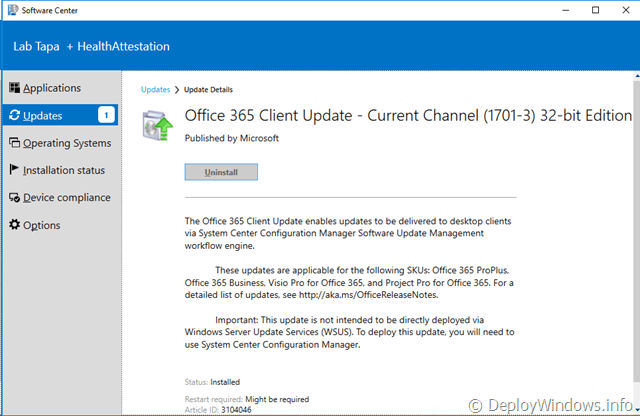Click the Applications grid icon in sidebar
Image resolution: width=640 pixels, height=416 pixels.
[x=15, y=89]
